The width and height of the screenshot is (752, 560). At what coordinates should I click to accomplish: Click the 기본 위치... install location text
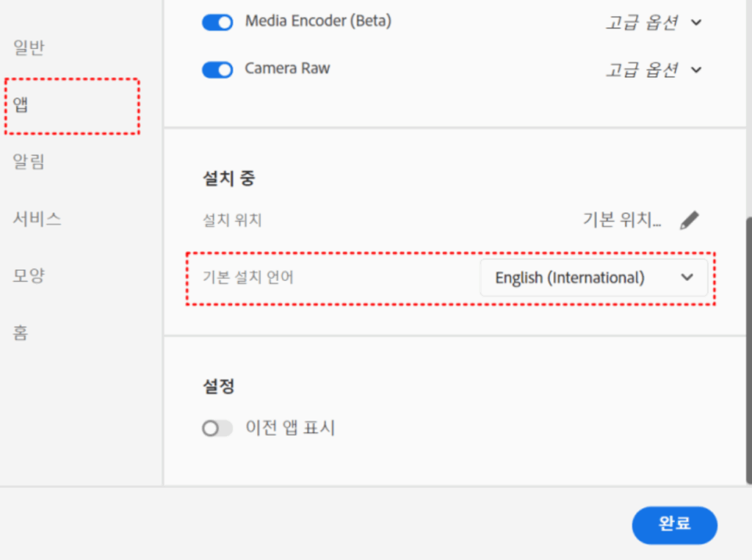pyautogui.click(x=622, y=220)
